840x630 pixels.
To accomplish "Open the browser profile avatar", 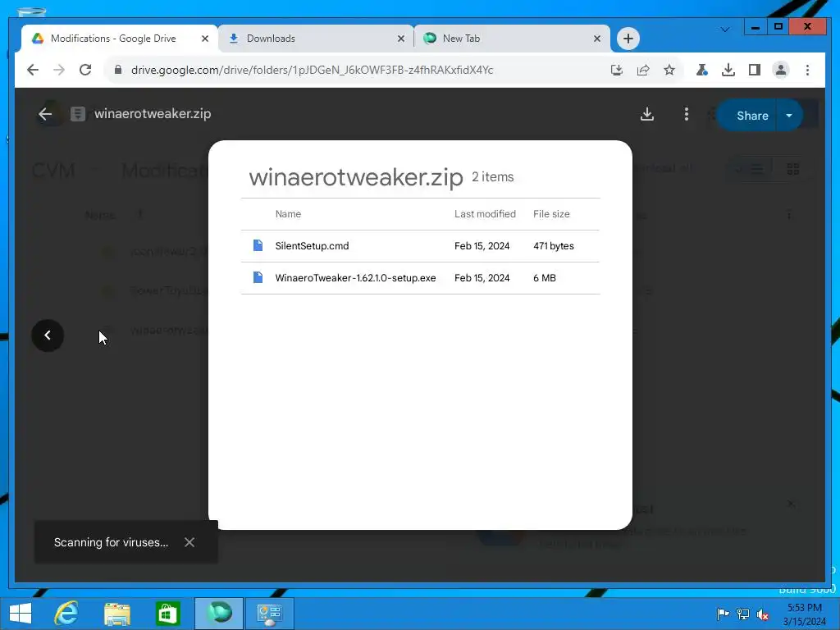I will pyautogui.click(x=781, y=70).
